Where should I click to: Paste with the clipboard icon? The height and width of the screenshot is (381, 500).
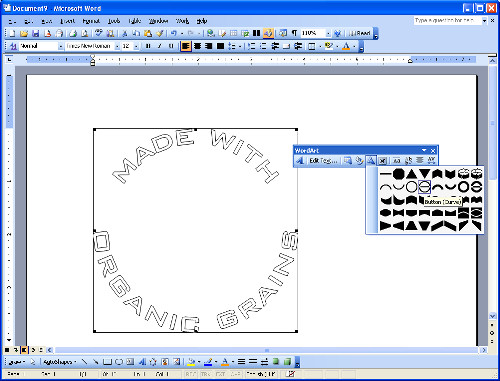tap(148, 33)
